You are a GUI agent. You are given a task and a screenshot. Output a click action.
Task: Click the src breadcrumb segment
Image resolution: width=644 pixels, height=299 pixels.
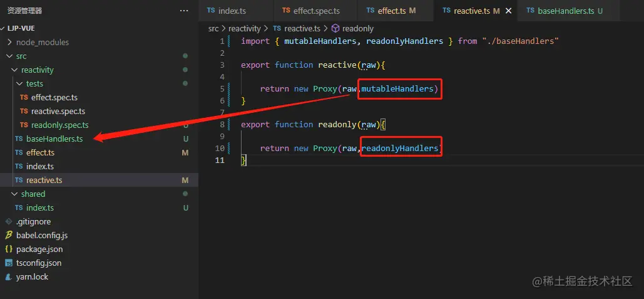(x=213, y=28)
